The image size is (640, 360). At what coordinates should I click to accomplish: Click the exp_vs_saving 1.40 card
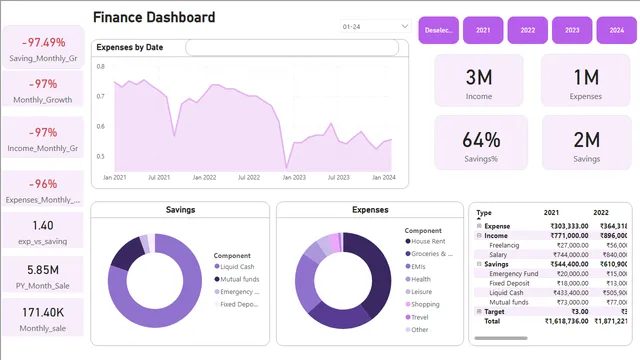pos(43,230)
